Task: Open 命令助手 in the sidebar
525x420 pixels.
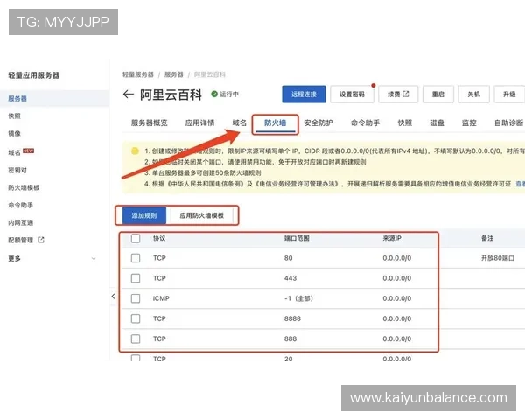Action: click(x=20, y=205)
